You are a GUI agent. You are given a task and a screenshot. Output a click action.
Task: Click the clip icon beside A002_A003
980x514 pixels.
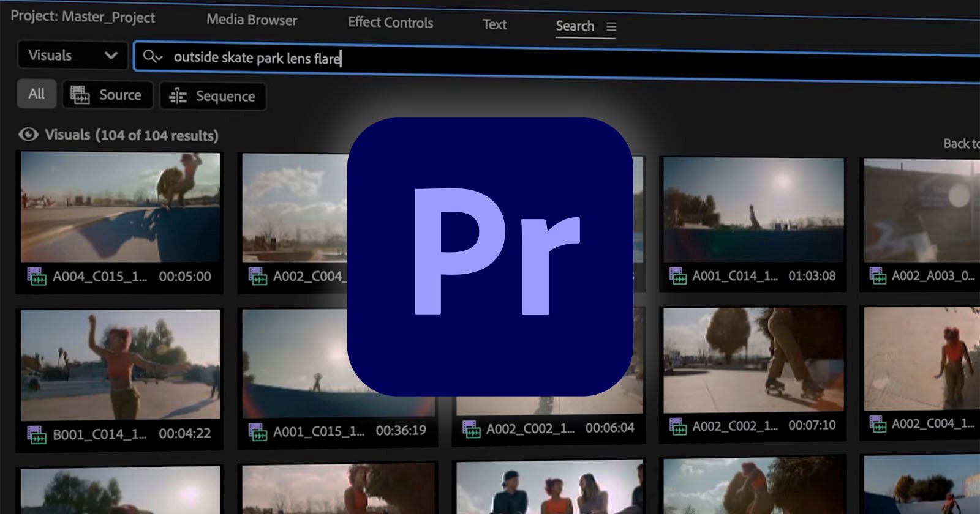click(x=878, y=276)
